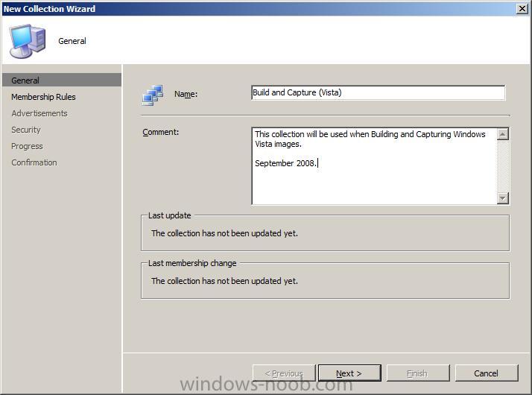Viewport: 532px width, 395px height.
Task: Select the General wizard step
Action: pos(61,80)
